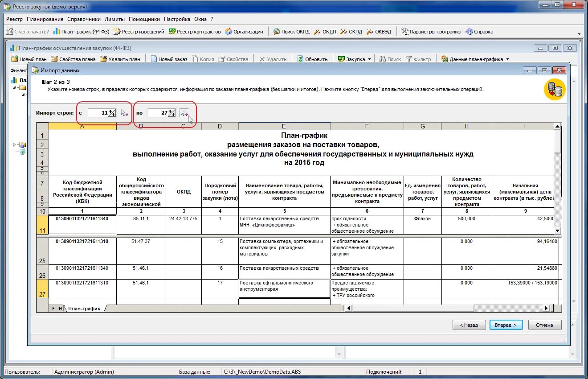Click the Отмена button
The image size is (588, 379).
tap(544, 325)
